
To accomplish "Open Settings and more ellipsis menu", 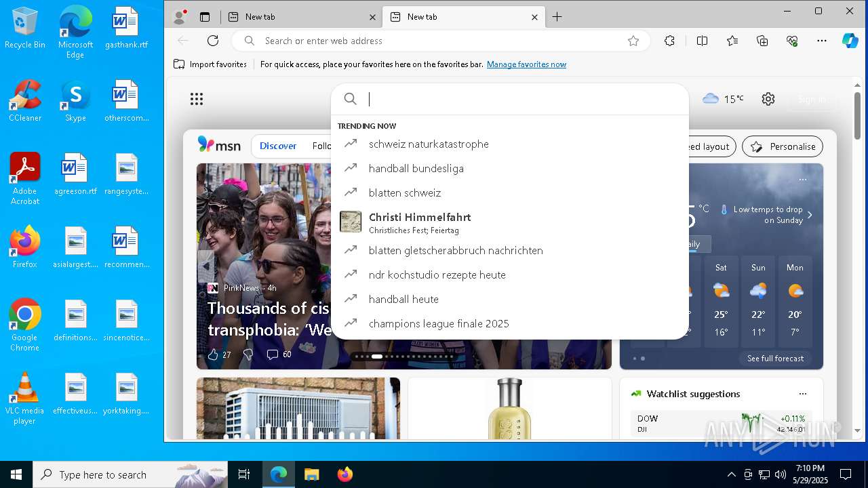I will pos(822,41).
